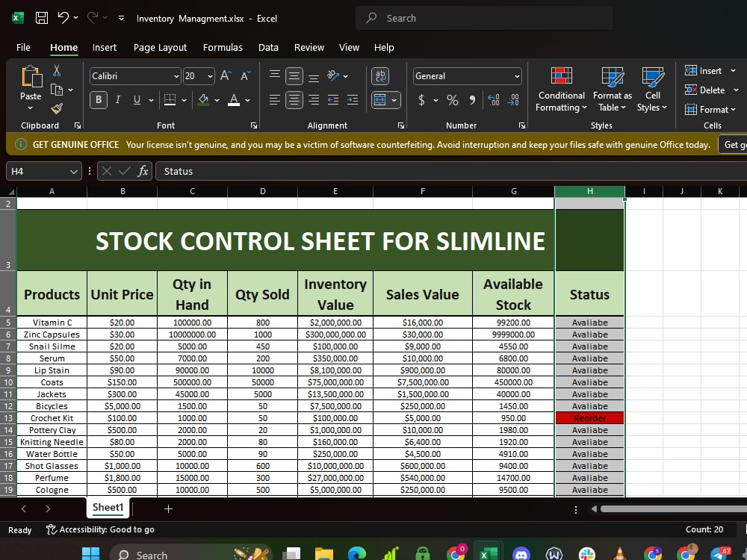Open Cell Styles gallery
This screenshot has height=560, width=747.
[651, 89]
